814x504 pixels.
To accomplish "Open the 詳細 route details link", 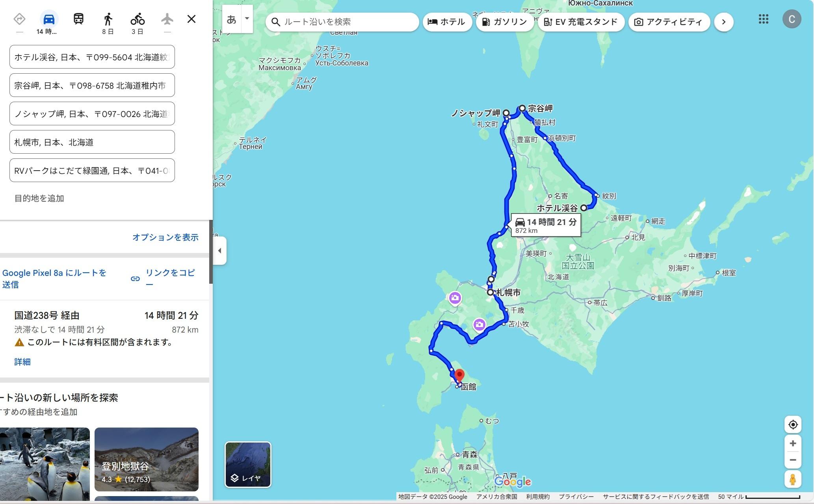I will [22, 362].
